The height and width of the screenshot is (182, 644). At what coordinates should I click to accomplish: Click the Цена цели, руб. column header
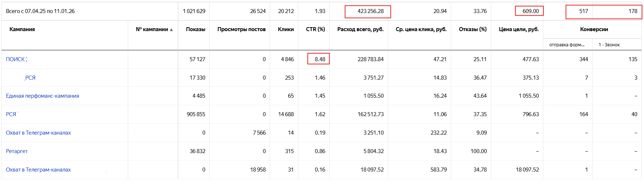pos(518,29)
